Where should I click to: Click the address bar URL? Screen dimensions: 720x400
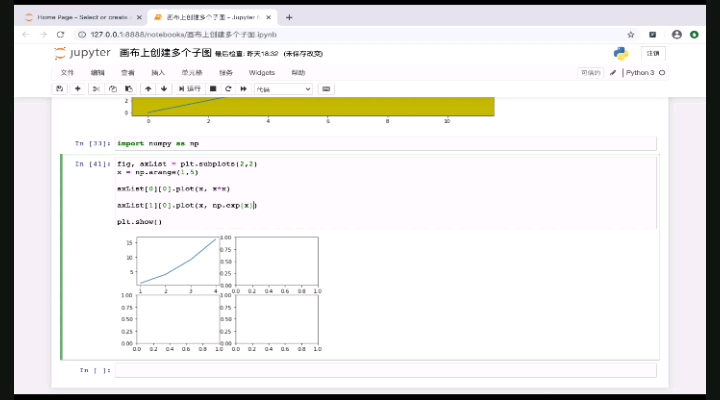click(183, 34)
